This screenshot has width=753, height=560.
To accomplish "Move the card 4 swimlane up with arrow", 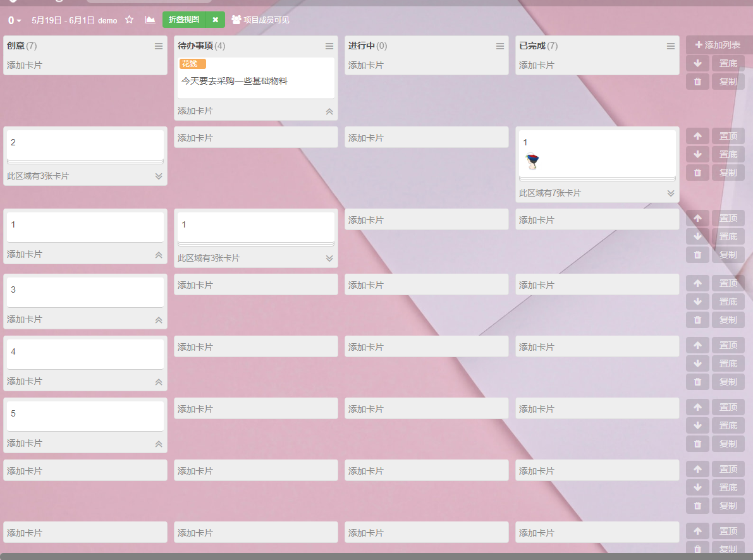I will (x=698, y=345).
